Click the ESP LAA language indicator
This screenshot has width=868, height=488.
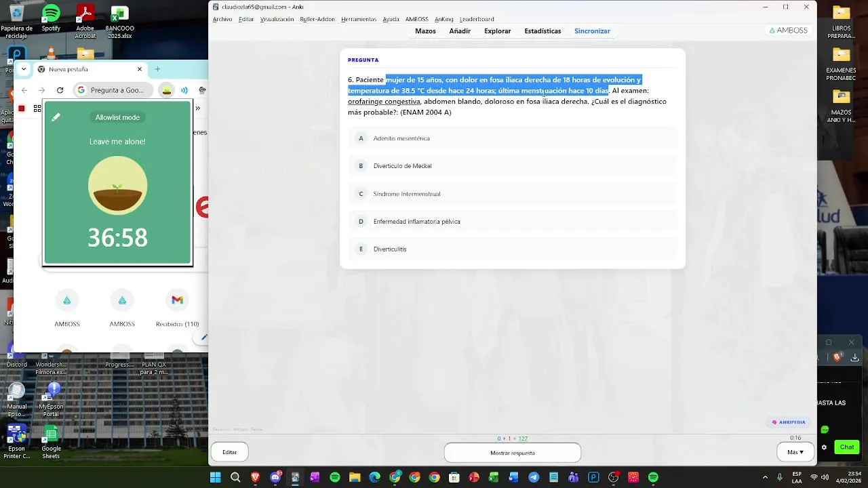[x=797, y=477]
